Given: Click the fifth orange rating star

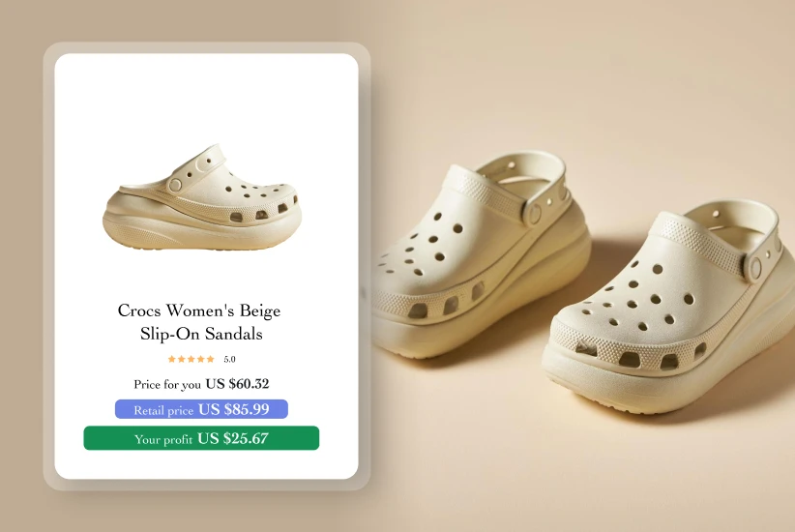Looking at the screenshot, I should pyautogui.click(x=211, y=359).
